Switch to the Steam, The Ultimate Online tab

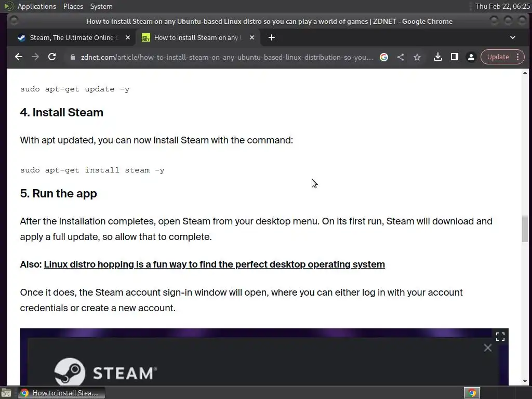[71, 37]
